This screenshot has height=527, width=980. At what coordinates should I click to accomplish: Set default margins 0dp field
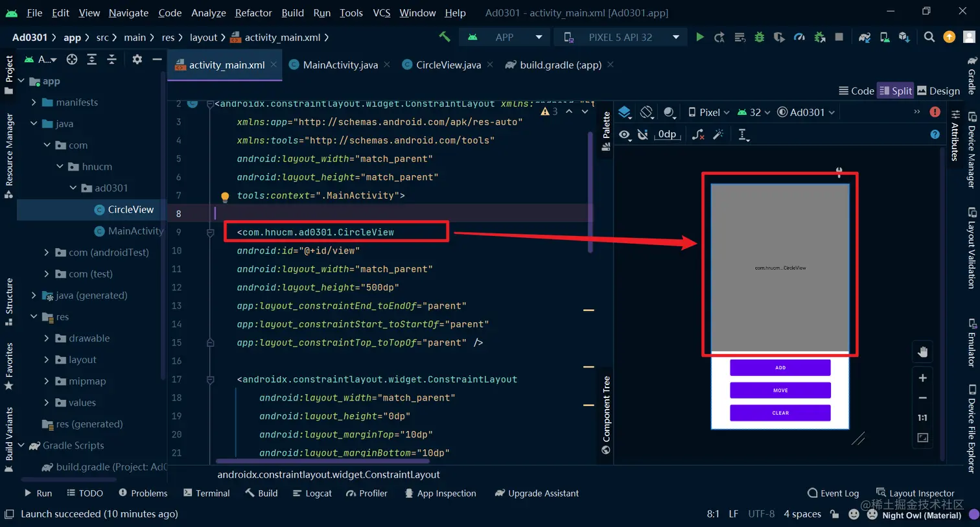[x=667, y=134]
